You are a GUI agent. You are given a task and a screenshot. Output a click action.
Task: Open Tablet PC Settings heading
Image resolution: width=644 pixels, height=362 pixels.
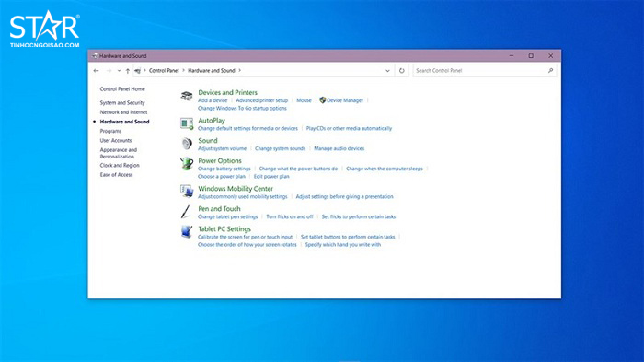click(x=224, y=229)
